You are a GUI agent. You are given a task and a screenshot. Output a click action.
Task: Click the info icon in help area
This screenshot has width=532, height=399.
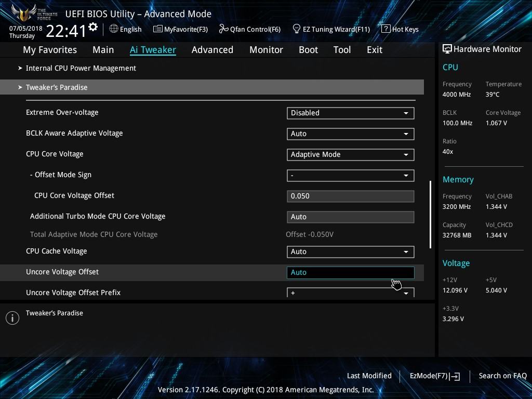(x=12, y=318)
